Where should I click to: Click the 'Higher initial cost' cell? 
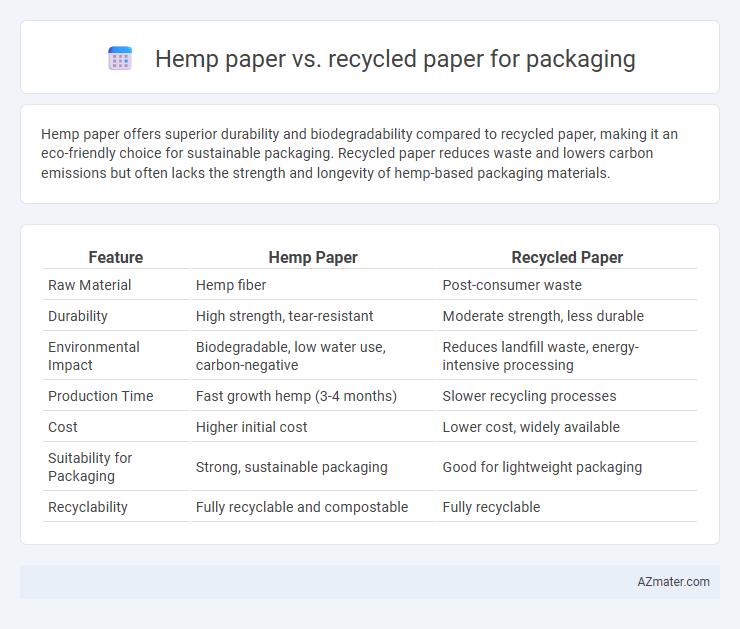pos(252,427)
